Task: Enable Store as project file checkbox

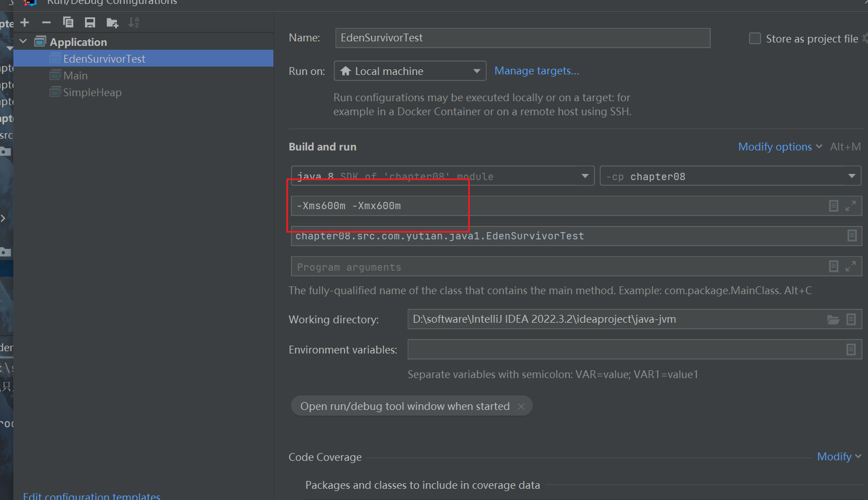Action: [x=755, y=39]
